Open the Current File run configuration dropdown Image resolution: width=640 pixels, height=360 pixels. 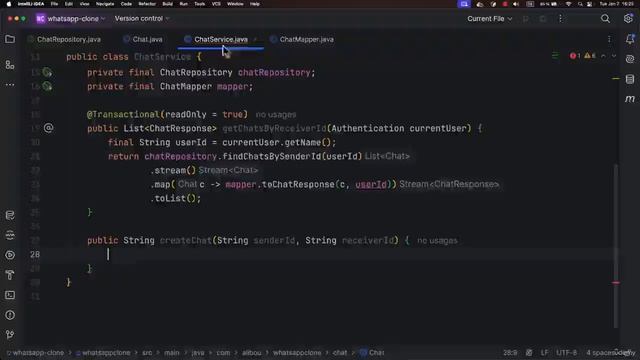[x=489, y=19]
